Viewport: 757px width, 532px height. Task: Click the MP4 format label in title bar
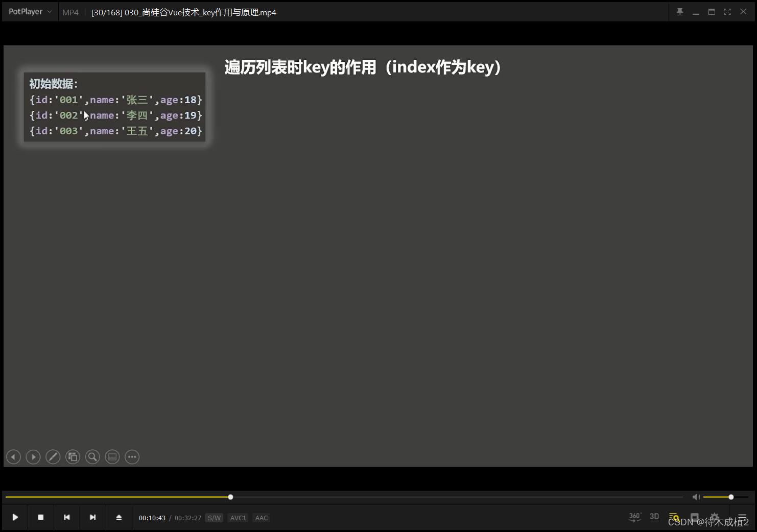point(70,12)
